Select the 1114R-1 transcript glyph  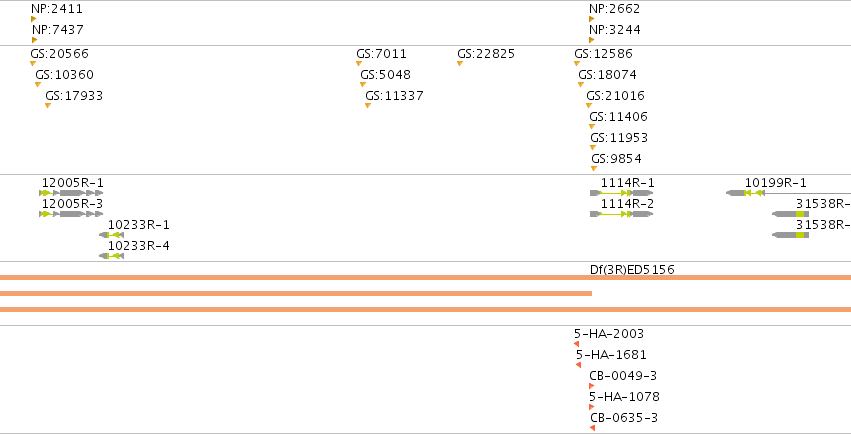621,193
